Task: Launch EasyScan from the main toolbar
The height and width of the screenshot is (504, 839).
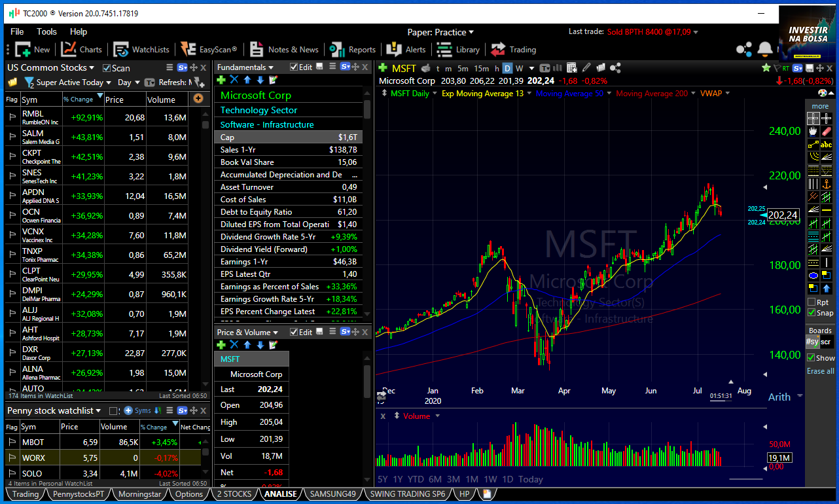Action: 209,49
